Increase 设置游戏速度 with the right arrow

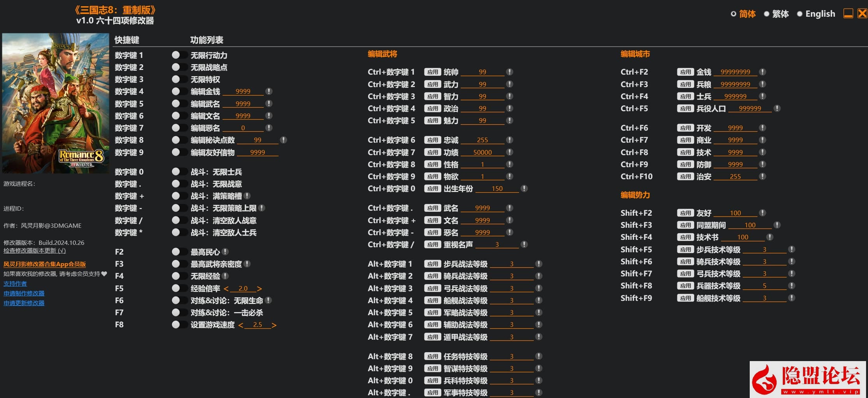click(274, 325)
